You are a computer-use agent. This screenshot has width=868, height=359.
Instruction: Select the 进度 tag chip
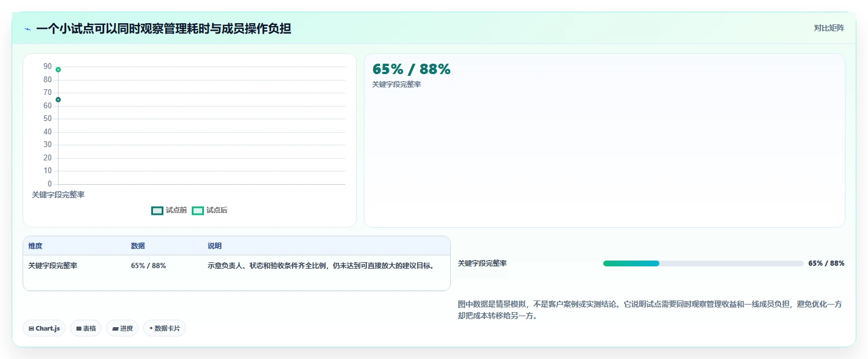122,328
